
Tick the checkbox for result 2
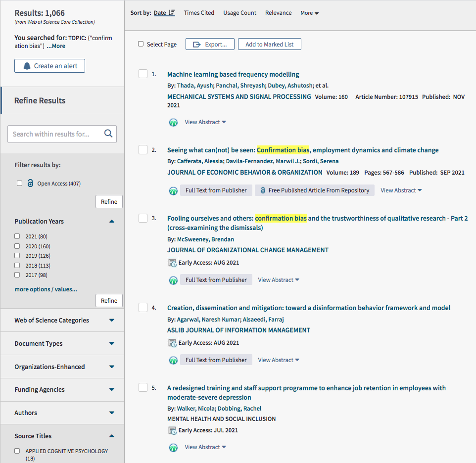click(143, 150)
